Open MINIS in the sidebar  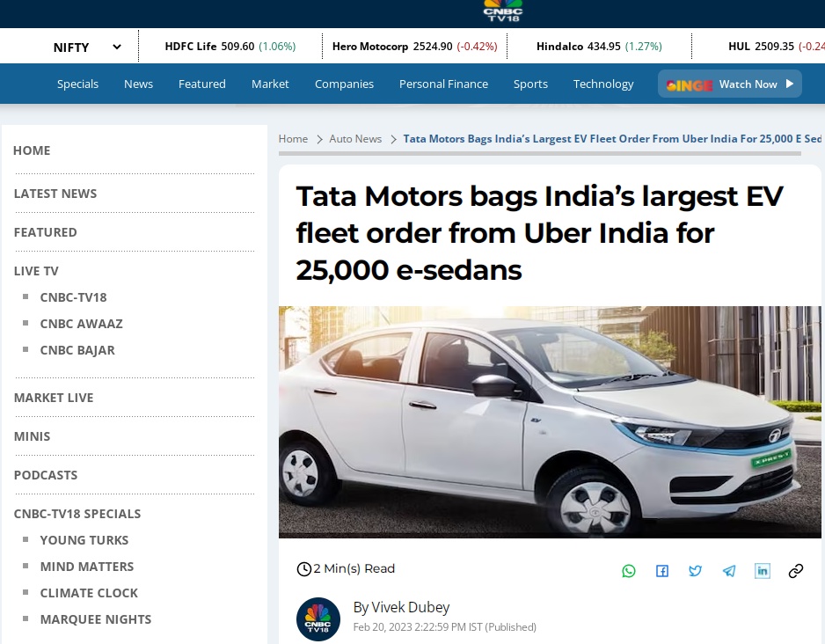coord(32,436)
